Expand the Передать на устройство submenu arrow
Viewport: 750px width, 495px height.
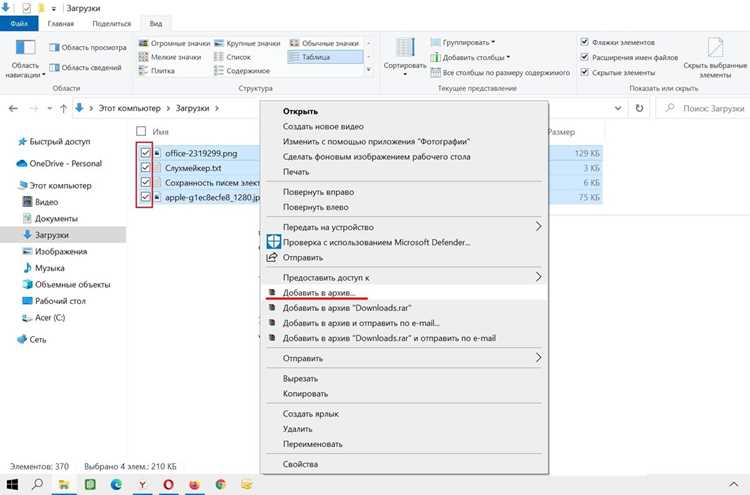(539, 227)
